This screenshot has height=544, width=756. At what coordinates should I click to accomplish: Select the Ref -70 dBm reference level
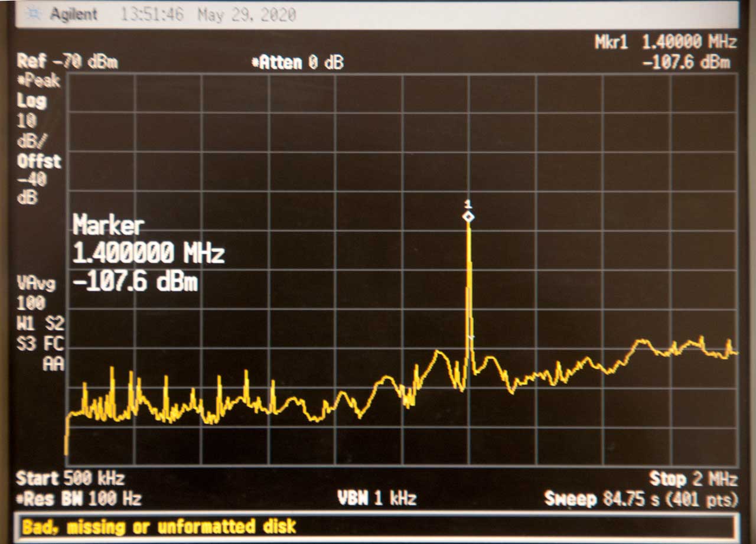67,61
